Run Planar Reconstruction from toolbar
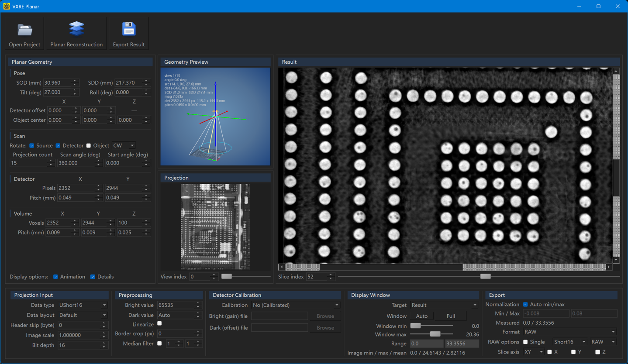Screen dimensions: 628x364 [76, 34]
